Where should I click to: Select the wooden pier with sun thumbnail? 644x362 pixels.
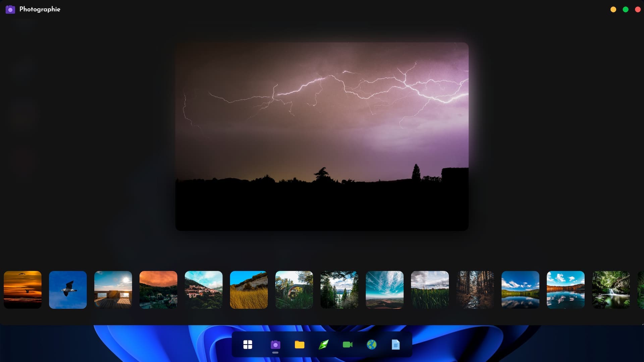[x=113, y=290]
